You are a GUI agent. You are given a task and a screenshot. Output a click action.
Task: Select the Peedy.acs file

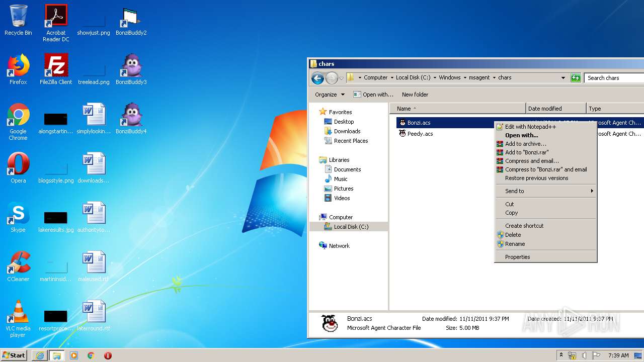point(416,134)
